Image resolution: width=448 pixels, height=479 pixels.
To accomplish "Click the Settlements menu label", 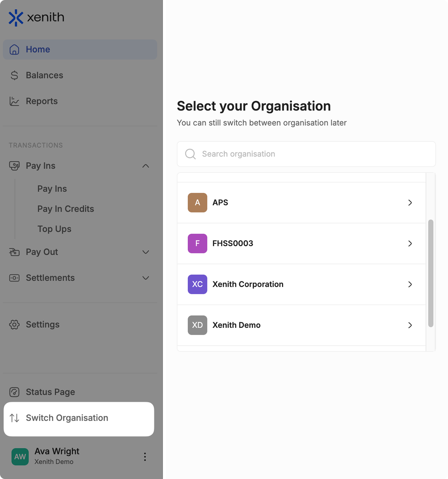I will pos(50,278).
